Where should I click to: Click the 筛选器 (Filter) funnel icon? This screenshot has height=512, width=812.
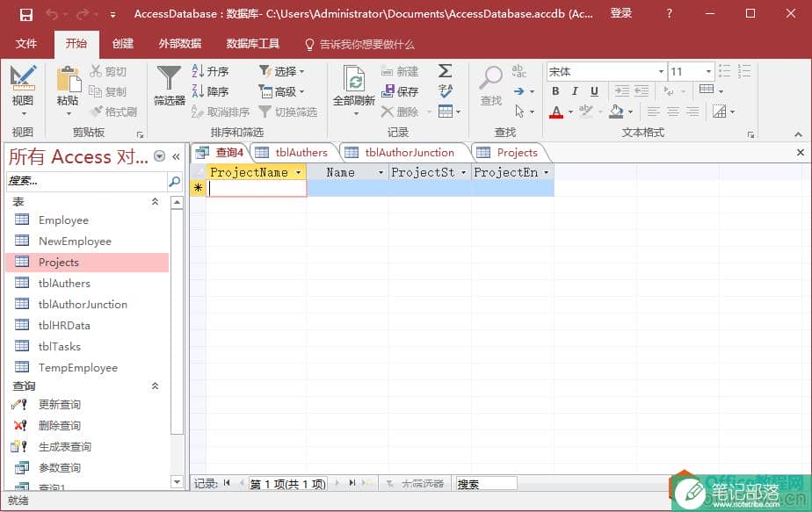point(169,77)
